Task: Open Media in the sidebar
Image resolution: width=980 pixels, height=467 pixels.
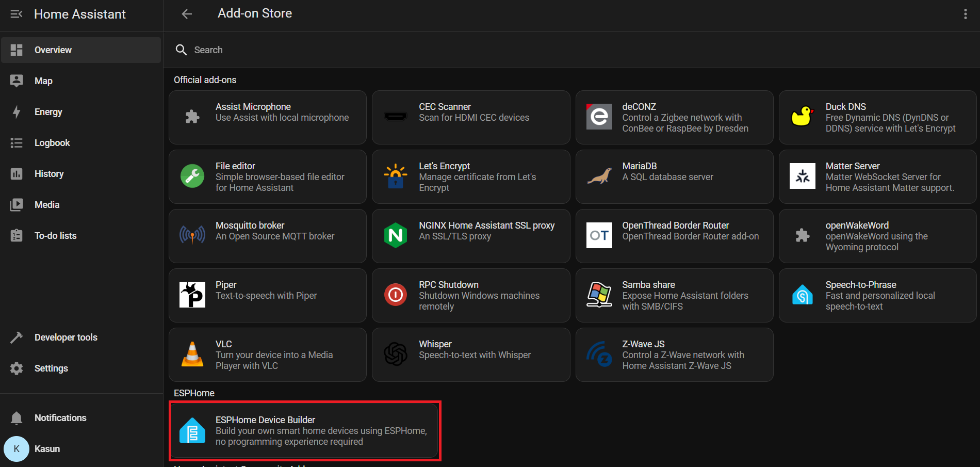Action: [x=81, y=205]
